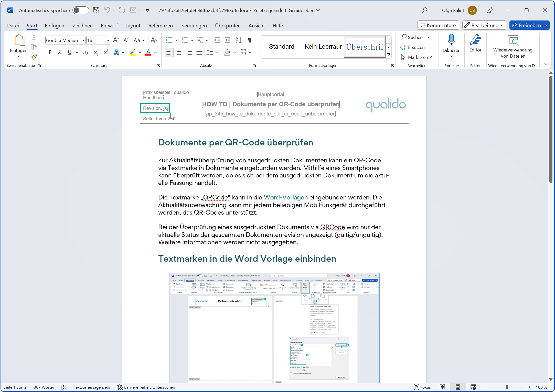Toggle underline formatting (U)
The height and width of the screenshot is (392, 555).
(70, 52)
